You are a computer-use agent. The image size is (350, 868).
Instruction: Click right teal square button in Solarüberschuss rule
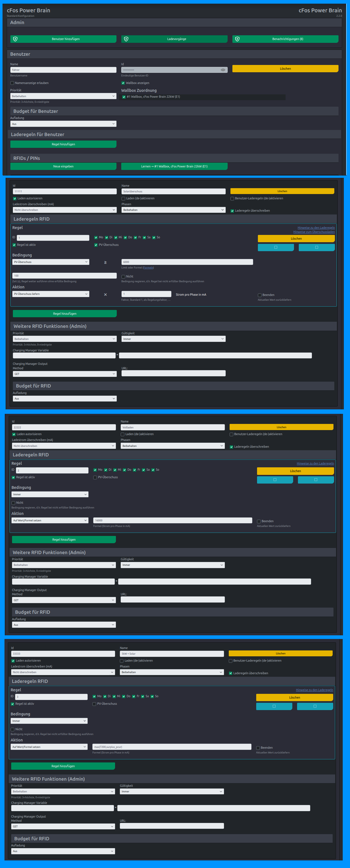point(317,247)
